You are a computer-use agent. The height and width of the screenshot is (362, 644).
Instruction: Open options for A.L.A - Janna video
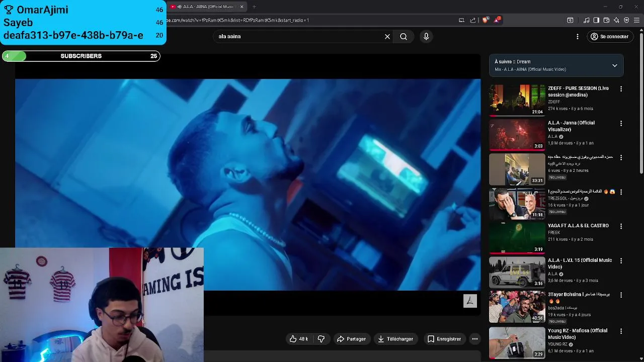click(x=621, y=123)
